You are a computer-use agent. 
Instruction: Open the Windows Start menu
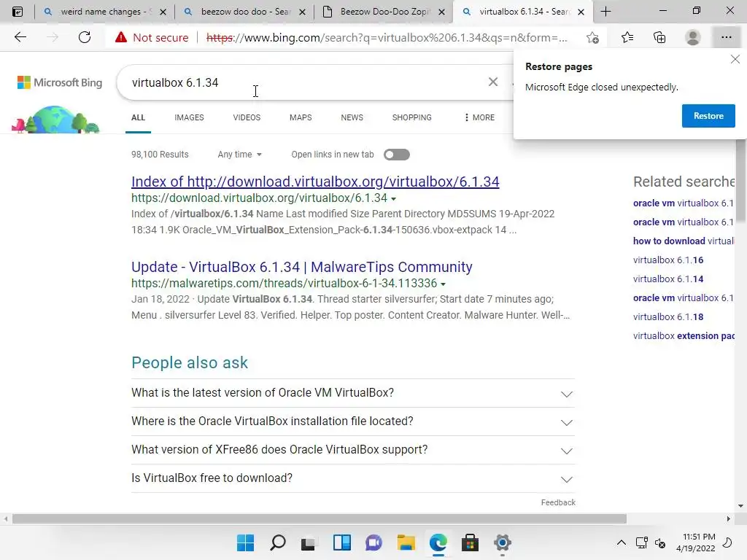tap(245, 542)
